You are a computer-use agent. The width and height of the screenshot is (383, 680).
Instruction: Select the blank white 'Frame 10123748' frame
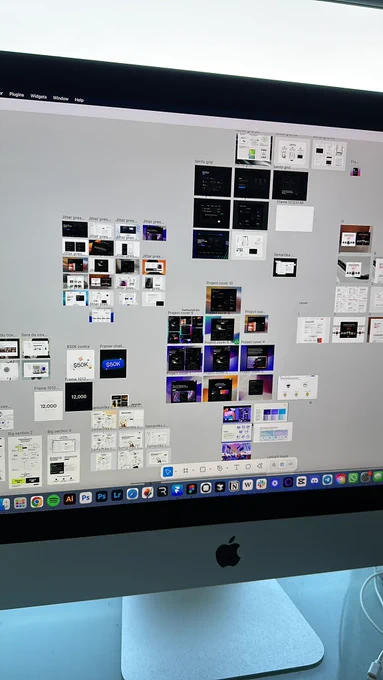click(x=295, y=219)
